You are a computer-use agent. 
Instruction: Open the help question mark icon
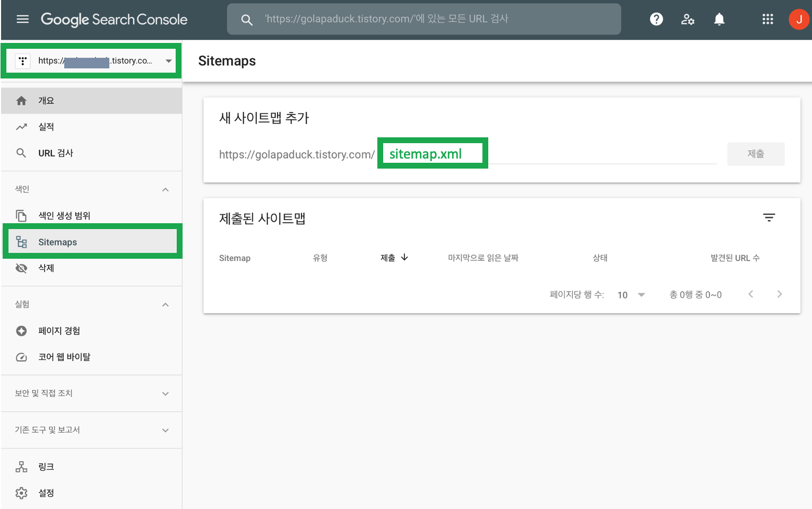pyautogui.click(x=656, y=20)
